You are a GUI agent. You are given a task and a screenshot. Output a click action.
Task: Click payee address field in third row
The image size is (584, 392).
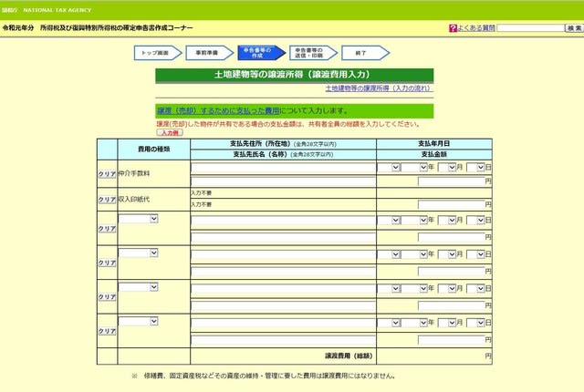click(283, 221)
